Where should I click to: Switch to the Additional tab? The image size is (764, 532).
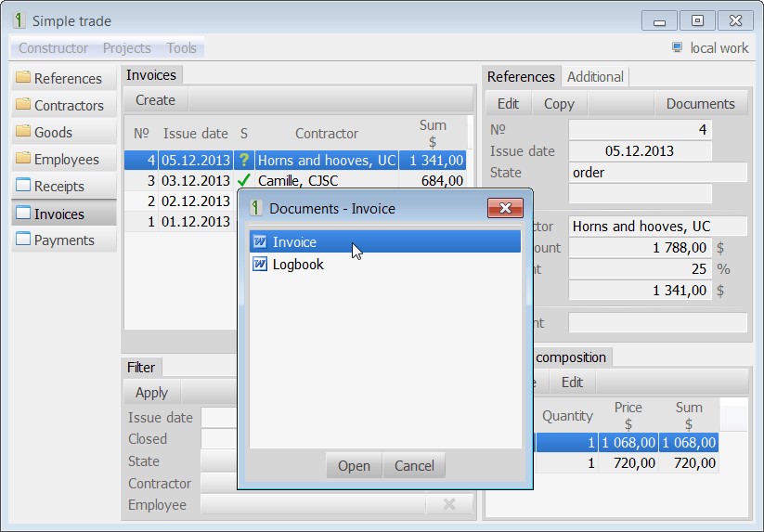(595, 76)
